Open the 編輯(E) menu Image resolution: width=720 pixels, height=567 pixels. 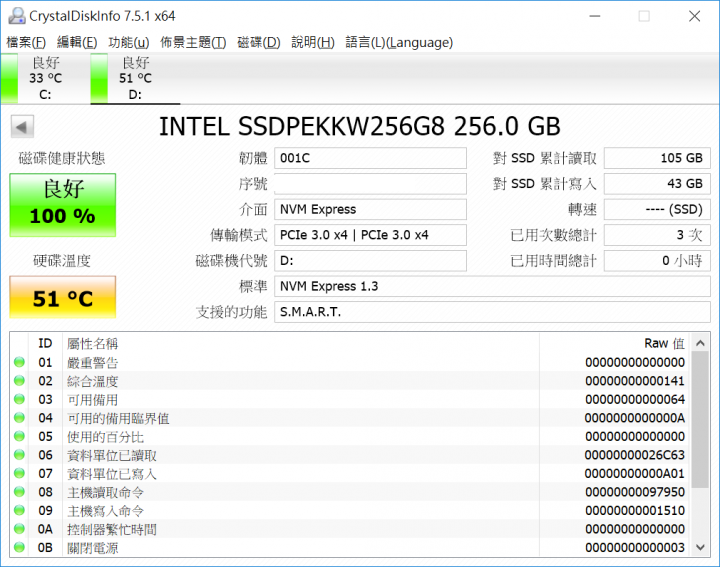coord(77,42)
